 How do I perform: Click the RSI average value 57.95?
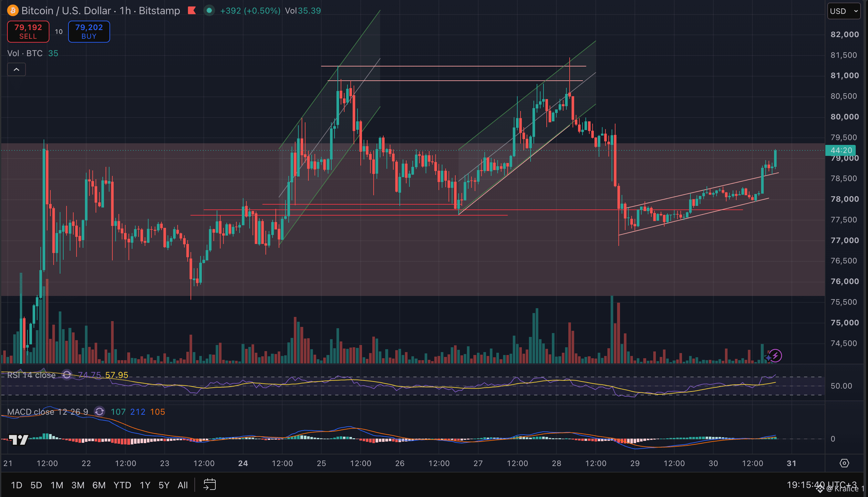117,375
